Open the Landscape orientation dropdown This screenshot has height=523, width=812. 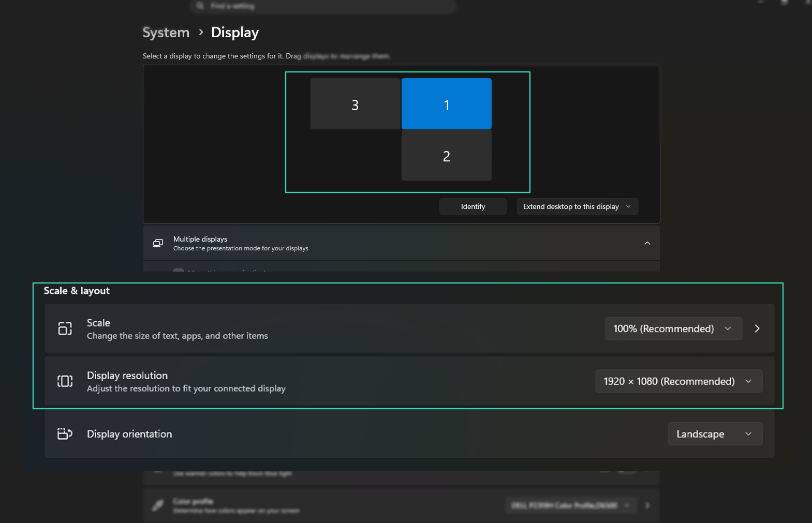[715, 434]
